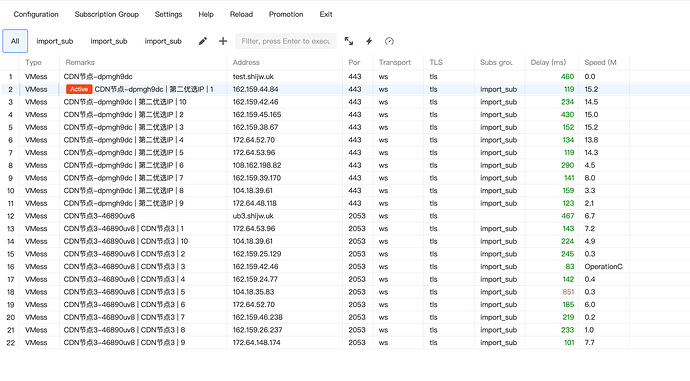Open the Subscription Group menu
690x381 pixels.
pos(106,14)
